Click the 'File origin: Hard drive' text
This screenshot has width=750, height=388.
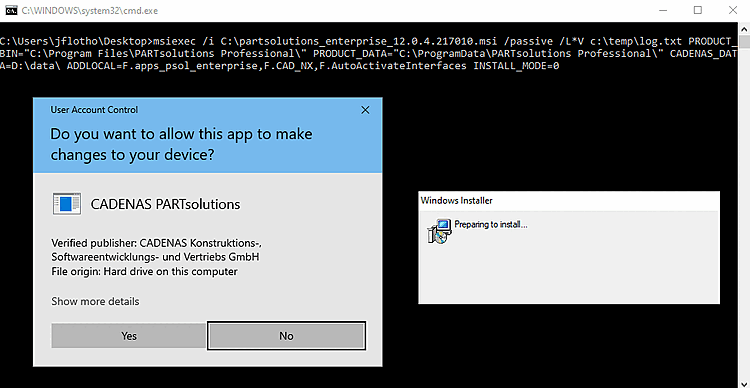(x=144, y=272)
